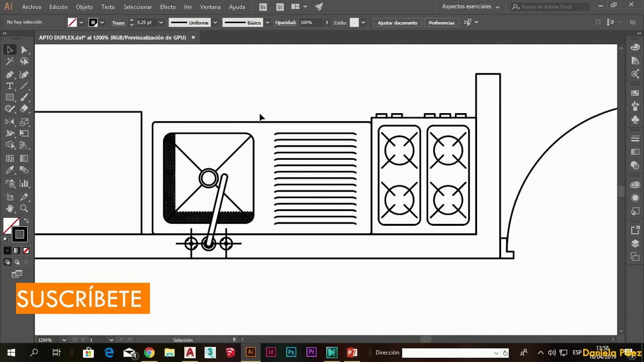Switch to gradient paint mode

(x=17, y=250)
